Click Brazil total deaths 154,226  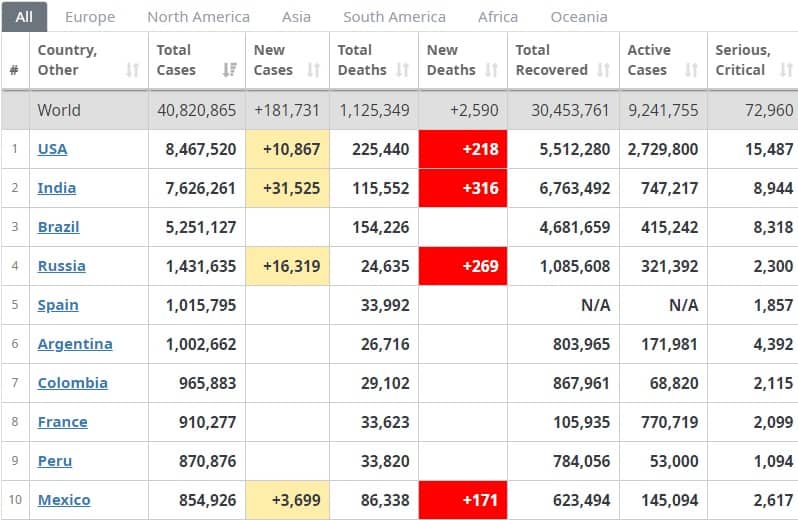381,227
